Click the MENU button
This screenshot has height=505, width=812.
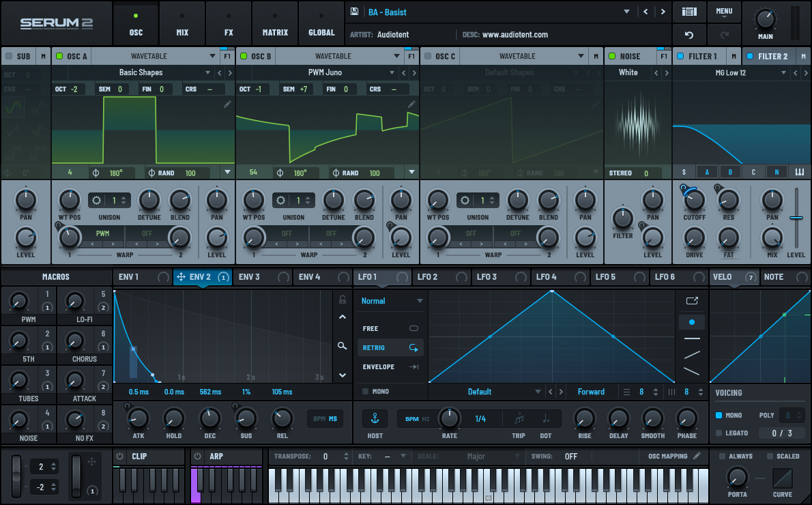pyautogui.click(x=724, y=12)
